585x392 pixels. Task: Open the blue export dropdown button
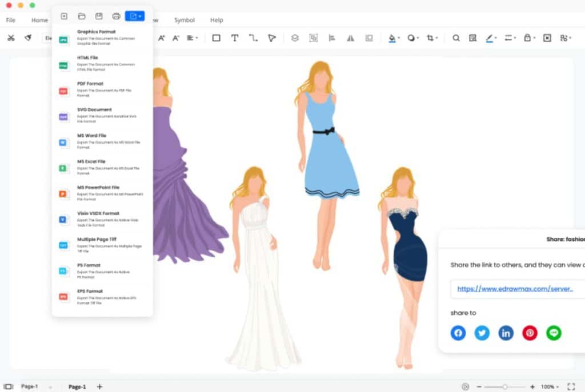coord(135,16)
